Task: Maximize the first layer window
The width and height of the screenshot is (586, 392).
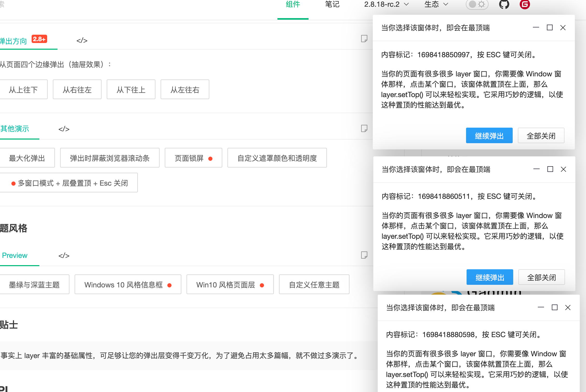Action: click(x=549, y=28)
